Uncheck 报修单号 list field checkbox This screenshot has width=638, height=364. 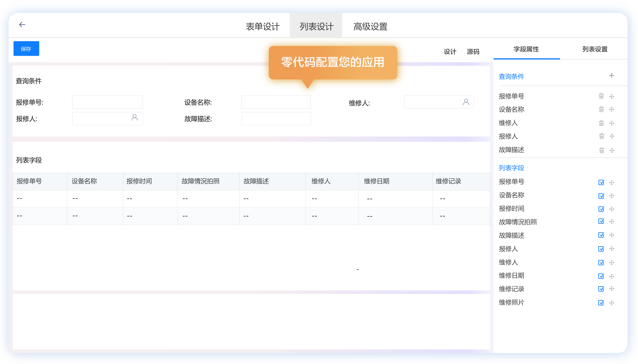601,182
